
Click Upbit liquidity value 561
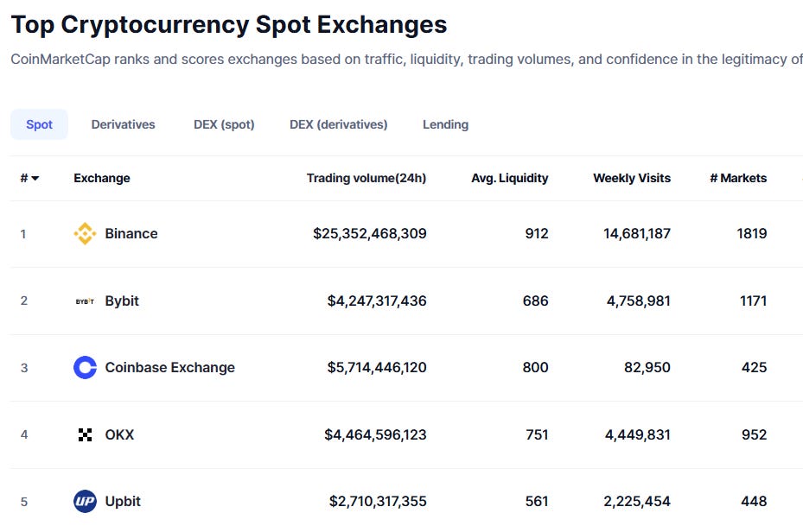point(537,501)
